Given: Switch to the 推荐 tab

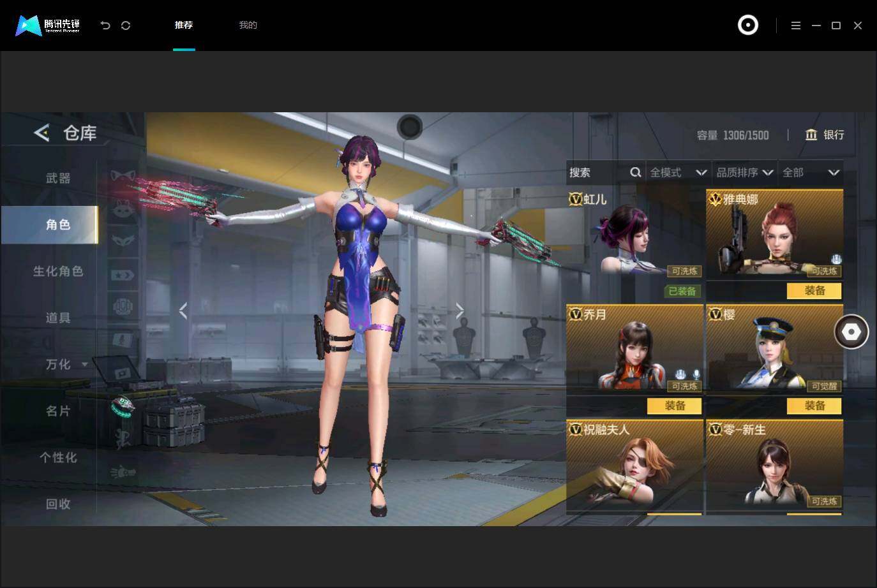Looking at the screenshot, I should (x=184, y=25).
